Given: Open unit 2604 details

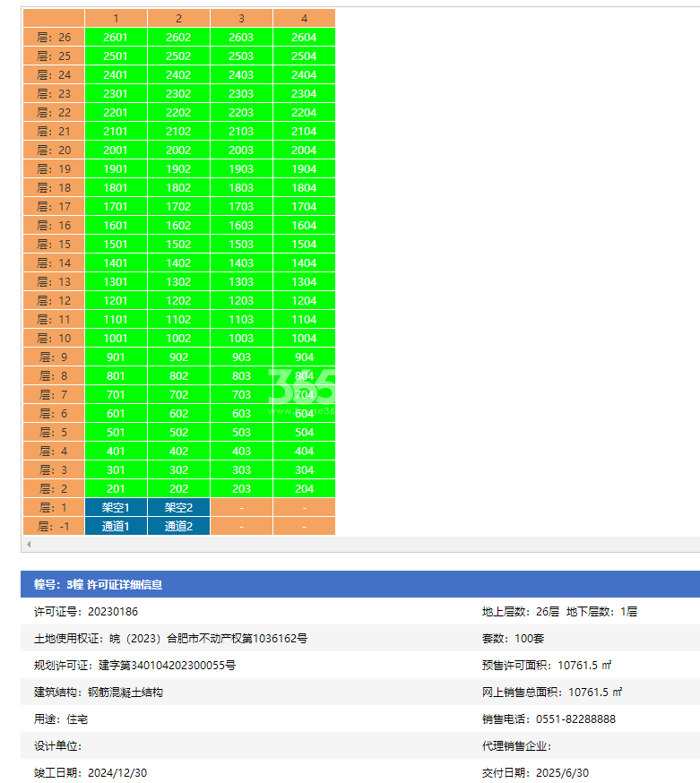Looking at the screenshot, I should [x=304, y=38].
